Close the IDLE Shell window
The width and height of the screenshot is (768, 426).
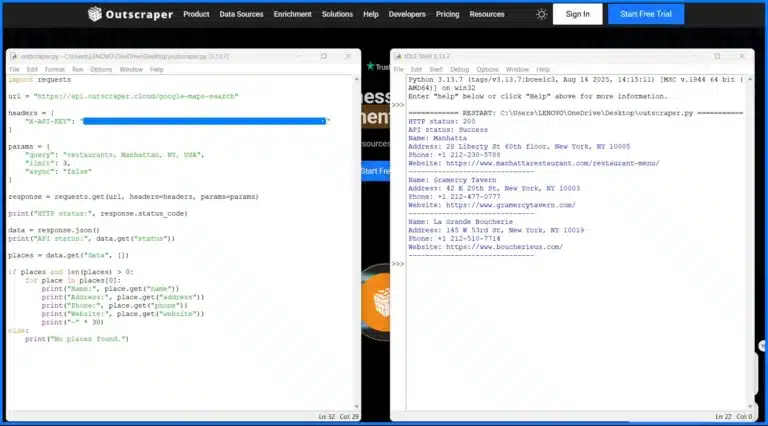point(742,56)
